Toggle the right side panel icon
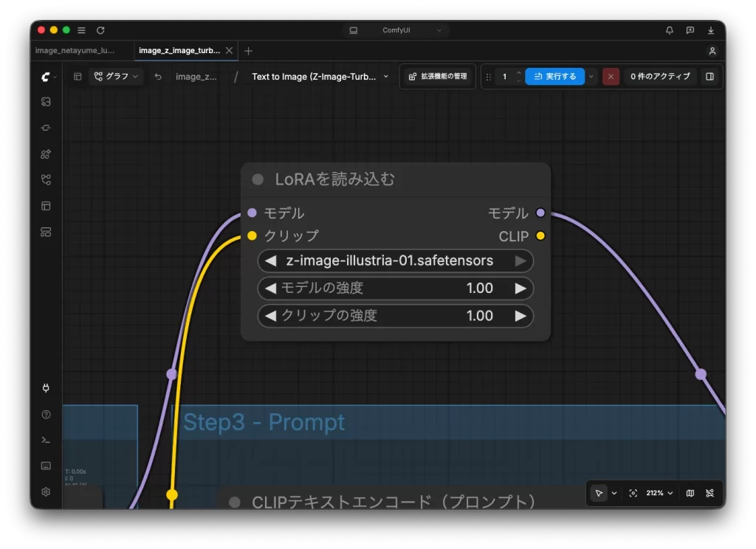Screen dimensions: 756x549 [x=709, y=76]
